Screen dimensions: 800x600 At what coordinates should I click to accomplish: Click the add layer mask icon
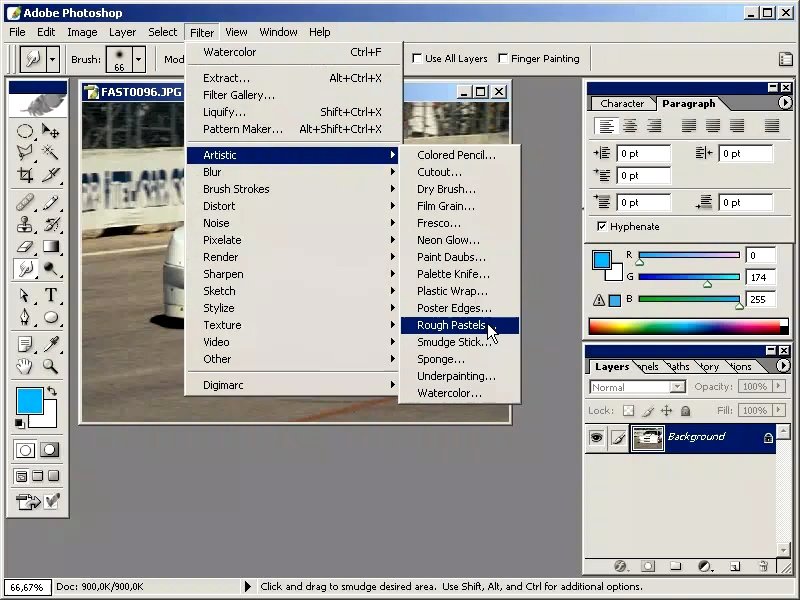click(x=648, y=566)
